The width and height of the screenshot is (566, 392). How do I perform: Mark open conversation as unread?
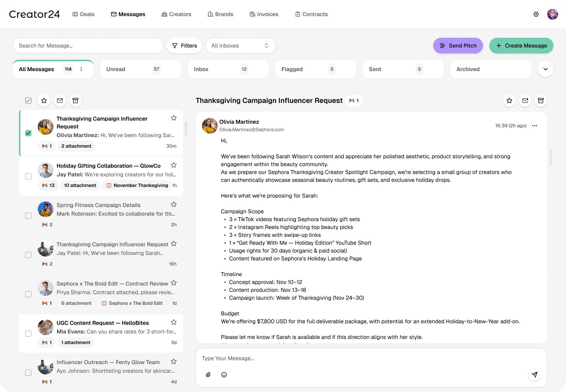525,101
